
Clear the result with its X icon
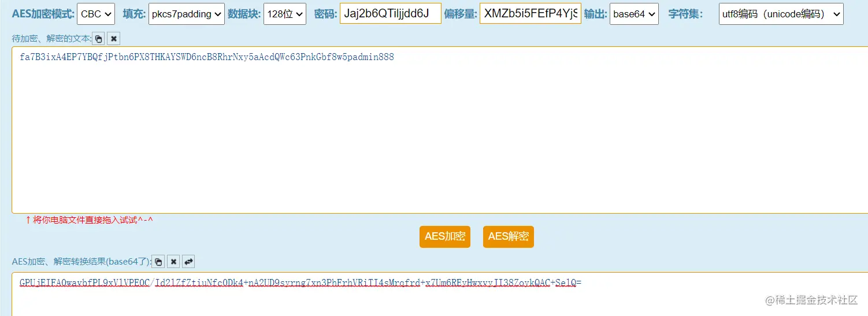click(x=173, y=262)
